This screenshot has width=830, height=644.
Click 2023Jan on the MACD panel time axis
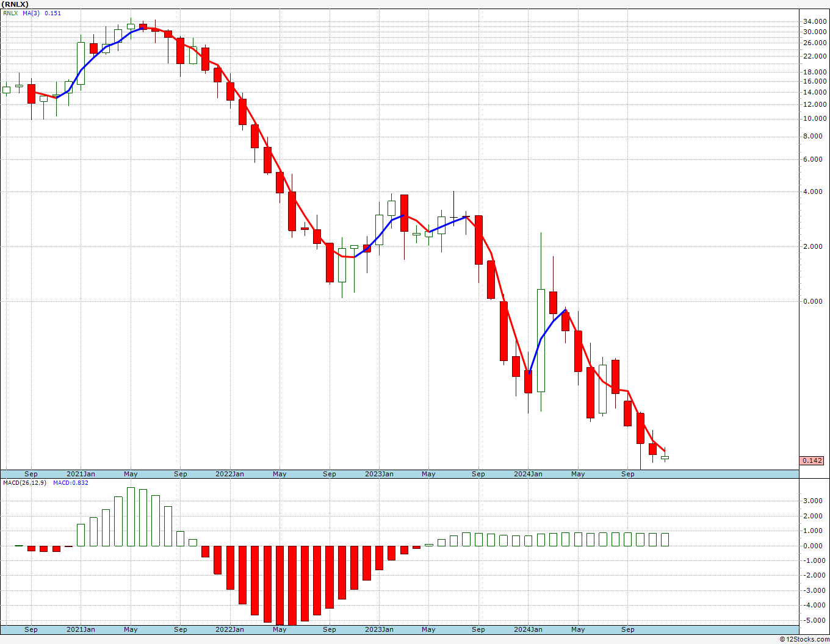[379, 629]
